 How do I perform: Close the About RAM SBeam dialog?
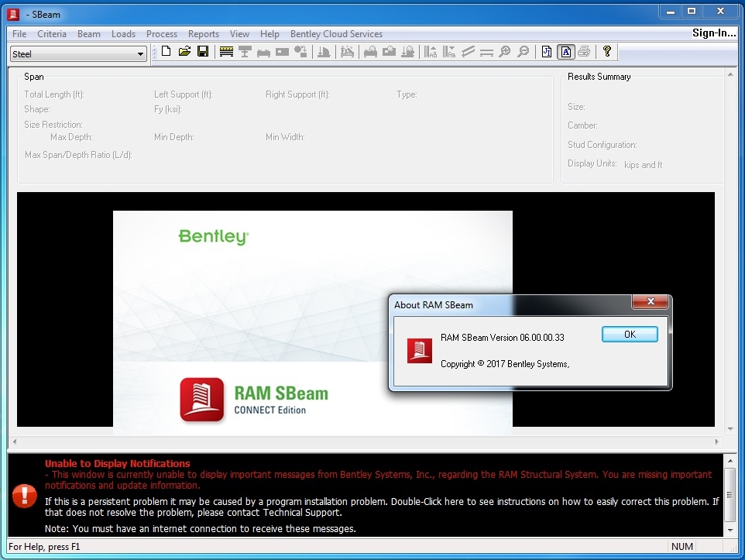tap(651, 301)
